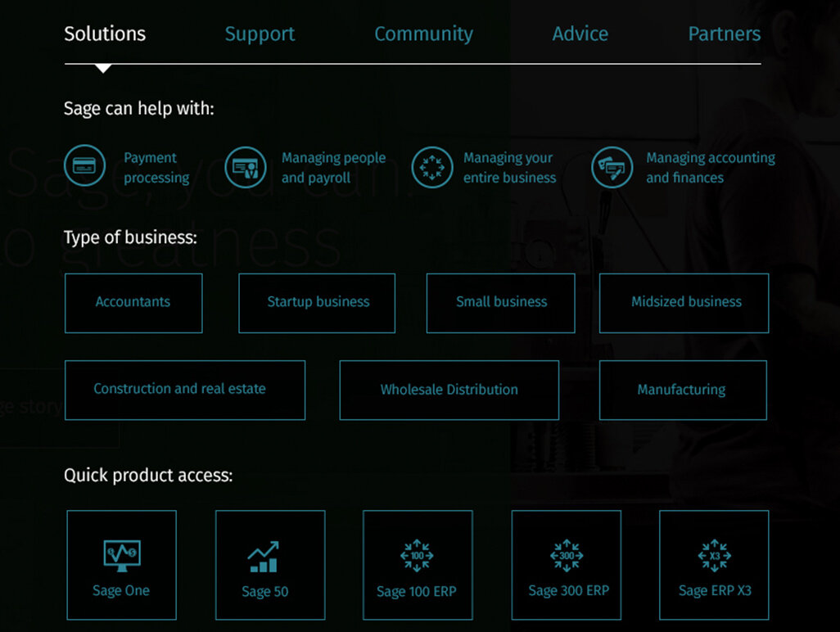Screen dimensions: 840x632
Task: Click the Managing your entire business arrows icon
Action: click(x=431, y=168)
